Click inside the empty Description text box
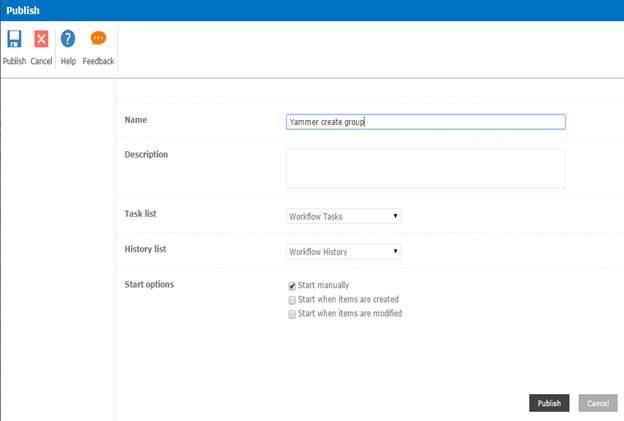Image resolution: width=624 pixels, height=421 pixels. point(425,168)
